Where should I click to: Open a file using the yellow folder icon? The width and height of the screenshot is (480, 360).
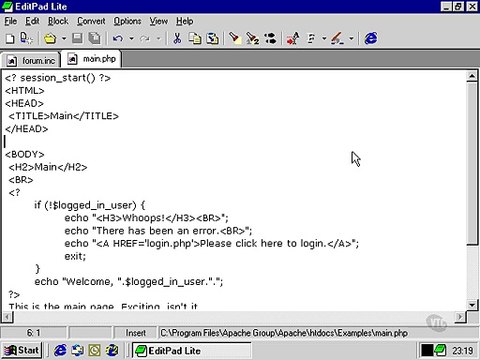[x=50, y=39]
